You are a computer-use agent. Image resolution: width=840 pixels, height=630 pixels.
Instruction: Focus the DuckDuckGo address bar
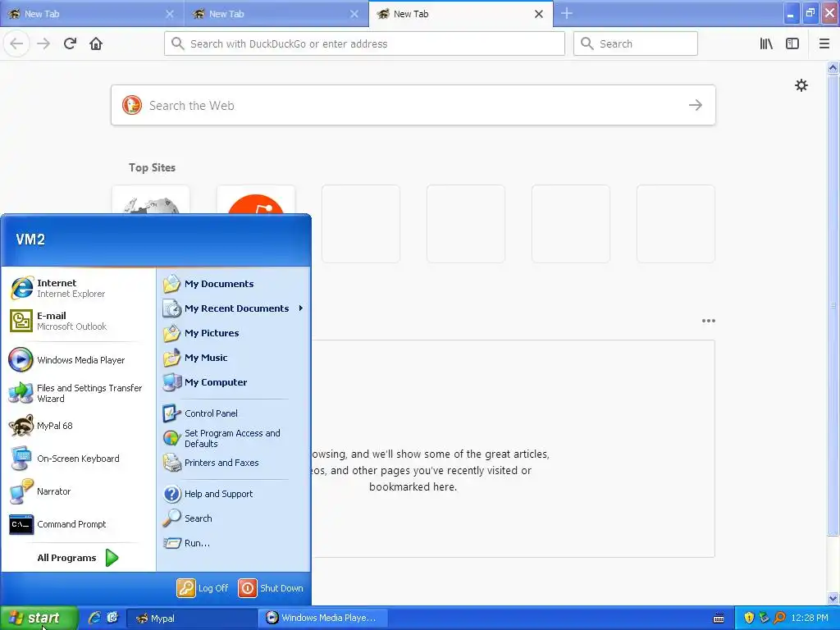point(364,43)
